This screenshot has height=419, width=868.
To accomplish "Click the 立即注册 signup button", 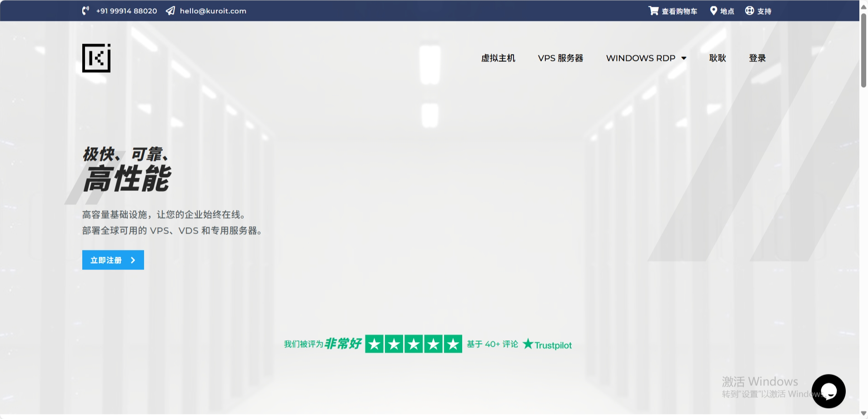I will (113, 260).
